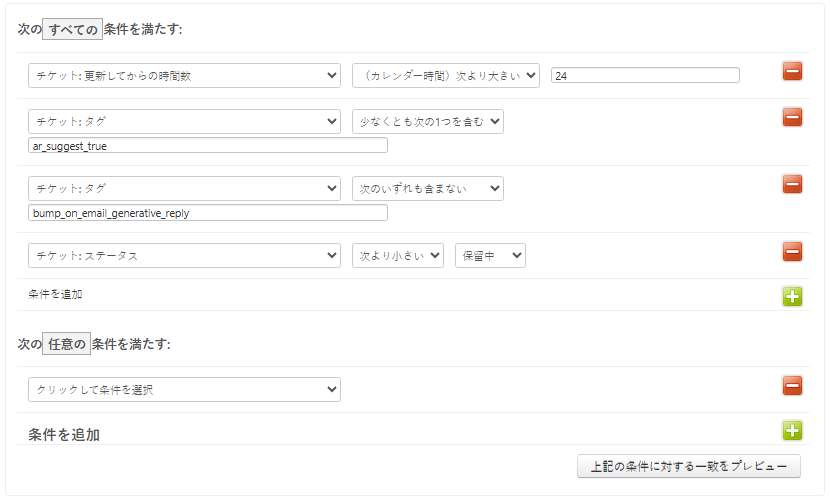This screenshot has height=502, width=830.
Task: Open the 次のいずれも含まない operator dropdown
Action: [x=427, y=189]
